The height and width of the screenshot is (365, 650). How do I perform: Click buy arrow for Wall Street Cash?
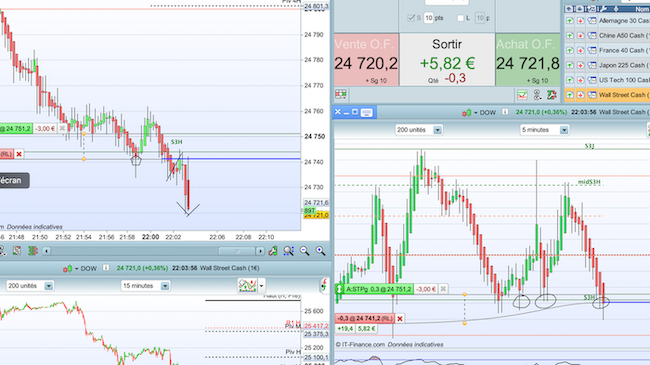570,95
